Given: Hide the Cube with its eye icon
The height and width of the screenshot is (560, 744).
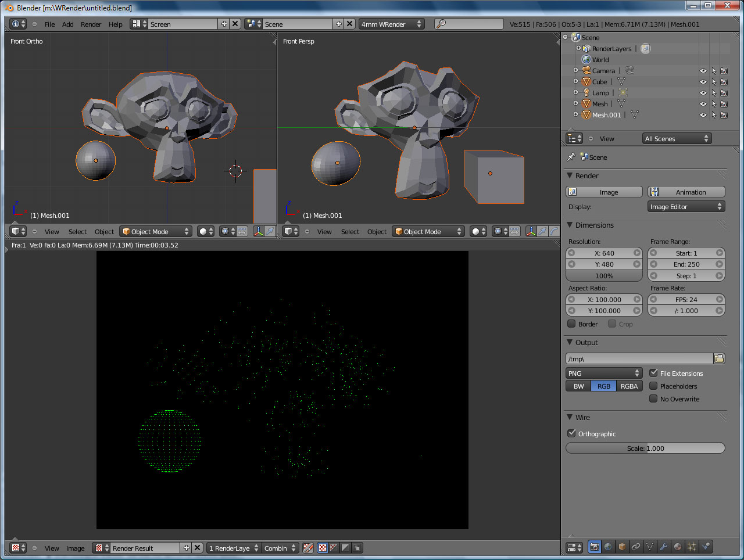Looking at the screenshot, I should pos(703,82).
